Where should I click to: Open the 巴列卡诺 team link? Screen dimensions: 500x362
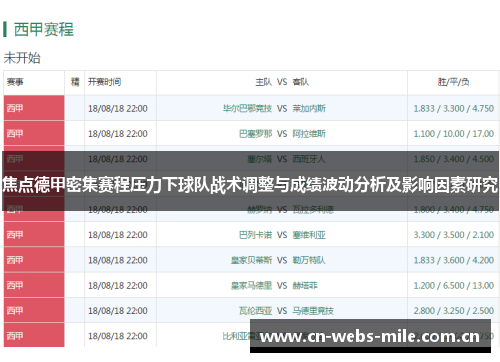(x=255, y=235)
